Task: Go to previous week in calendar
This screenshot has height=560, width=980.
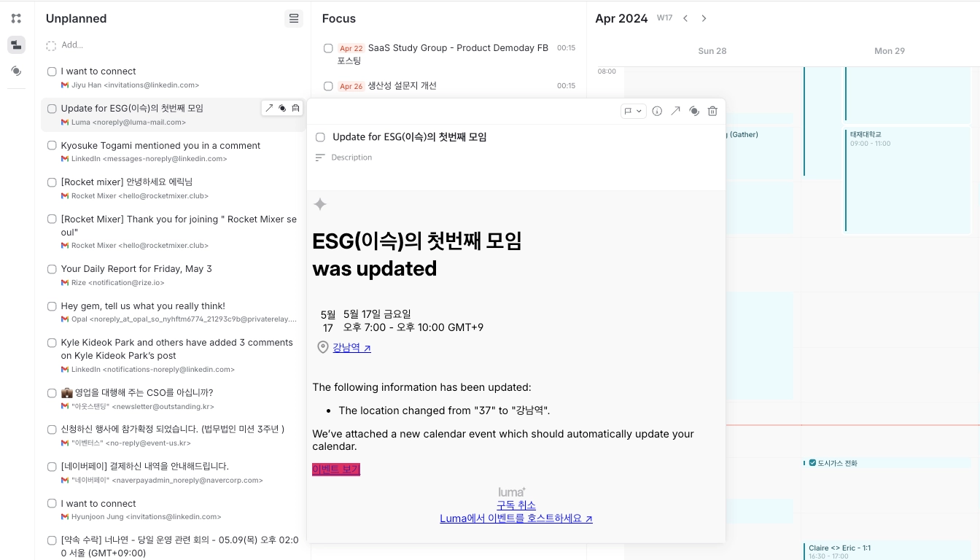Action: [x=685, y=18]
